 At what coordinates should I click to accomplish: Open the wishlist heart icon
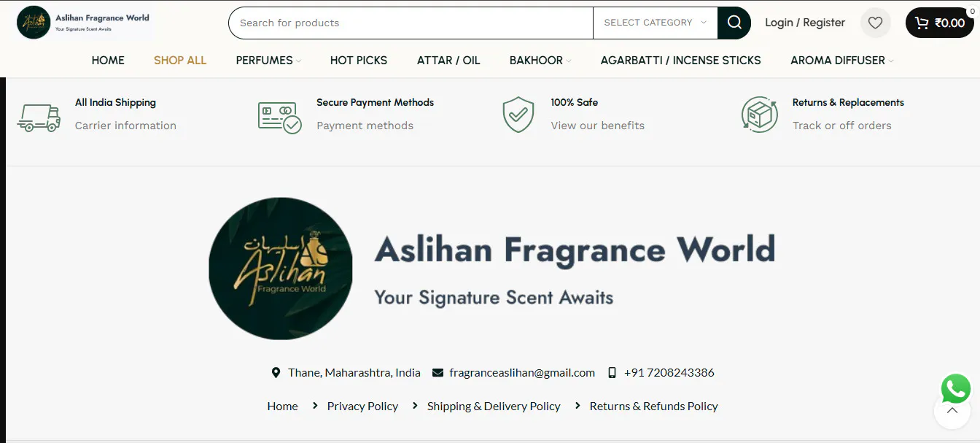coord(876,23)
